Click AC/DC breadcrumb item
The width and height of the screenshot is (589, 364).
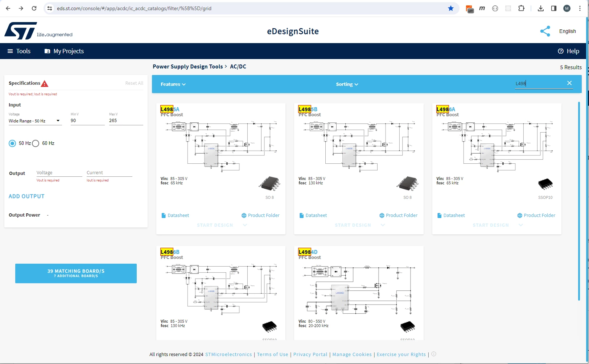click(x=238, y=67)
